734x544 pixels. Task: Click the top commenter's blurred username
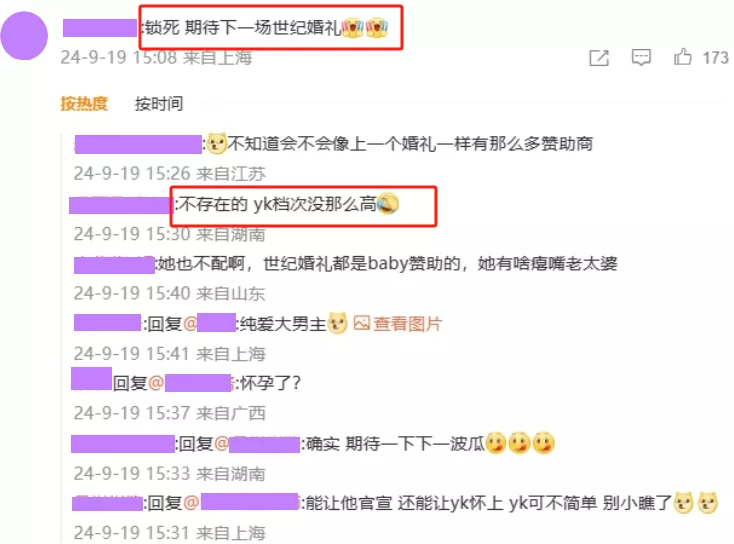pyautogui.click(x=100, y=28)
